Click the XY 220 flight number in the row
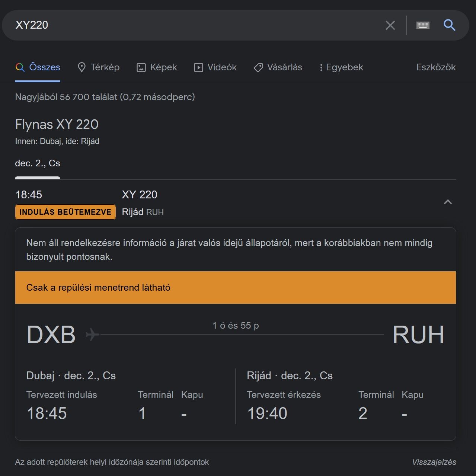The width and height of the screenshot is (476, 476). click(x=140, y=195)
